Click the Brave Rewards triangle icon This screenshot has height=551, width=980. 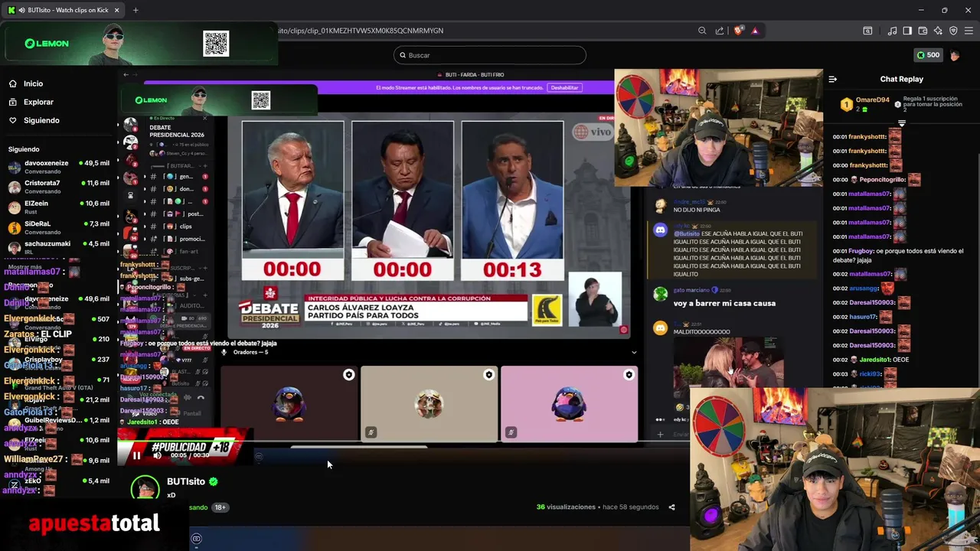point(755,31)
